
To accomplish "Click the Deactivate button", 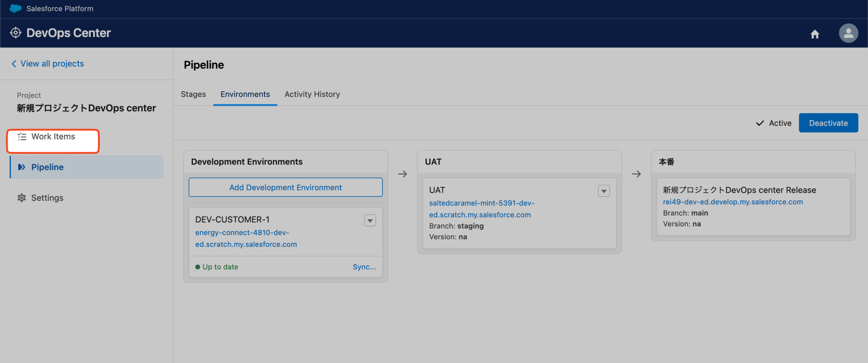I will pos(828,123).
